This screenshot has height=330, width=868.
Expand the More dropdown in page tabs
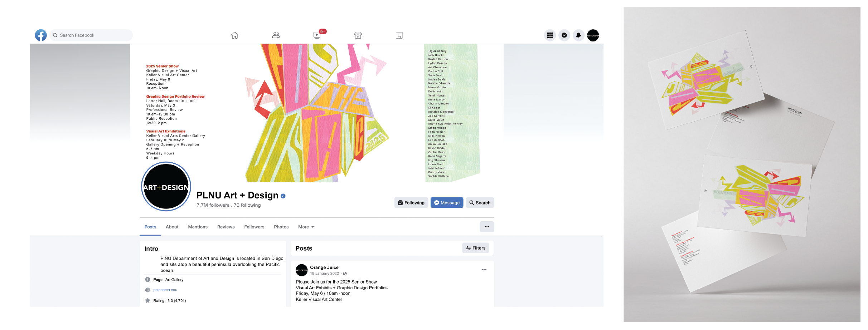coord(306,227)
